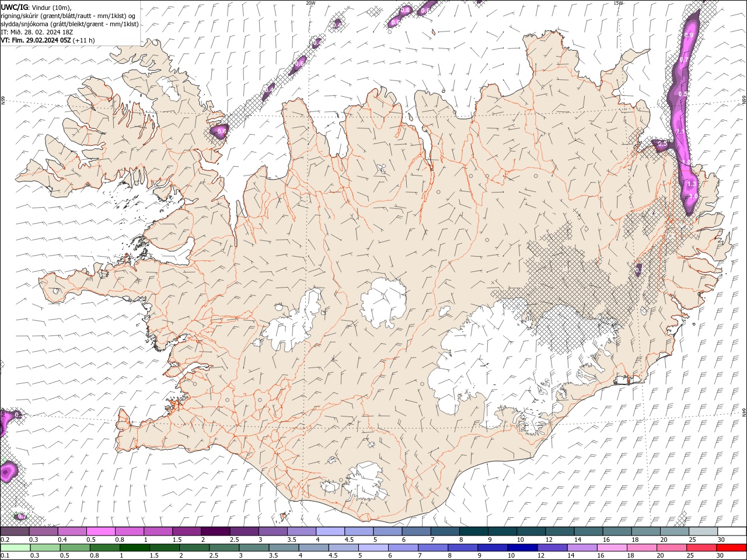Click the 'slydda/snjókoma' legend description line

click(x=69, y=24)
